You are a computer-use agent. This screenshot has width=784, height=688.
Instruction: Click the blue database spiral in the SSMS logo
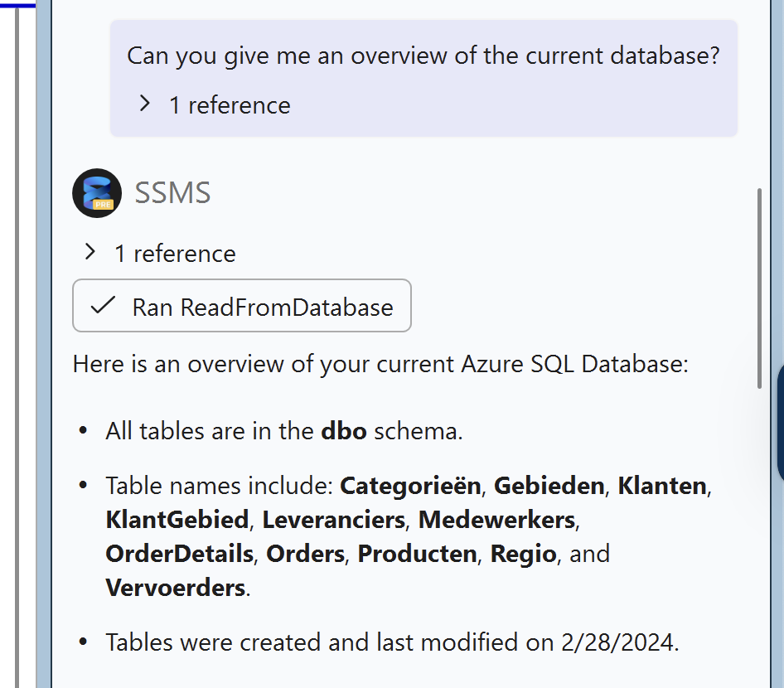pos(95,189)
